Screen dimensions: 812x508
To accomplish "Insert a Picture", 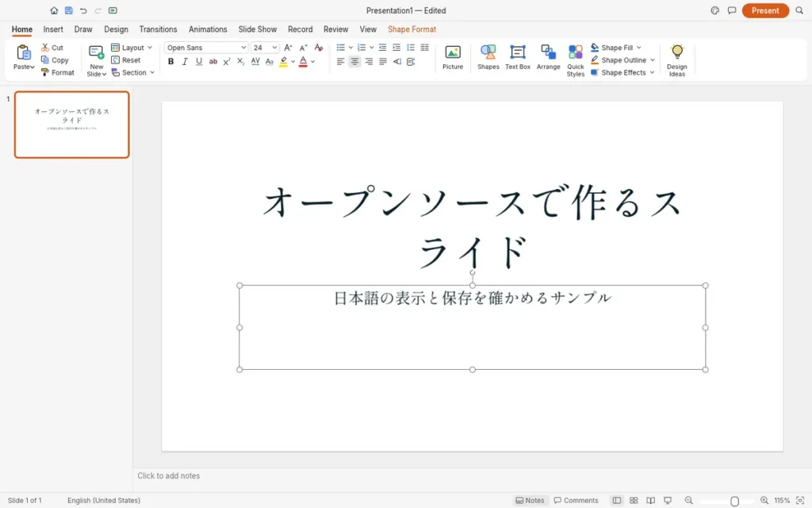I will 453,57.
